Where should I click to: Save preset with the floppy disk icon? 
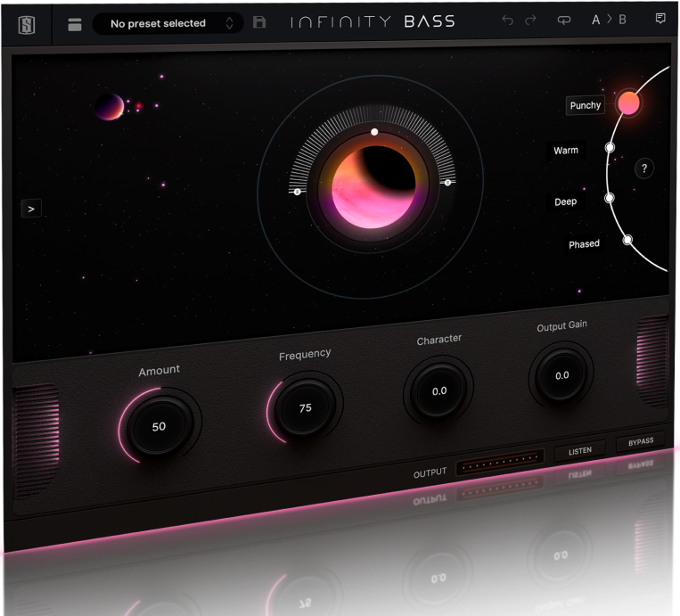pos(259,23)
